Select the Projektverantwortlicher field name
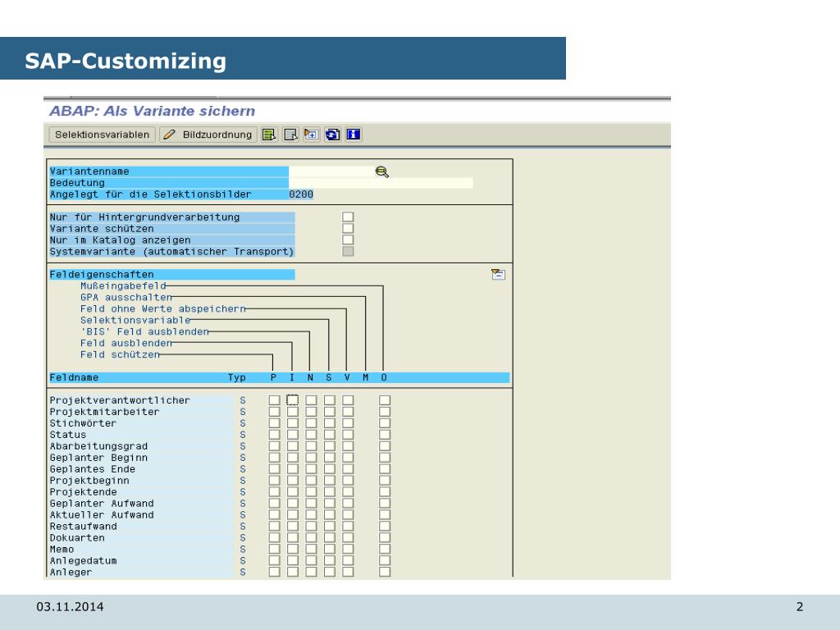Image resolution: width=840 pixels, height=630 pixels. click(120, 400)
